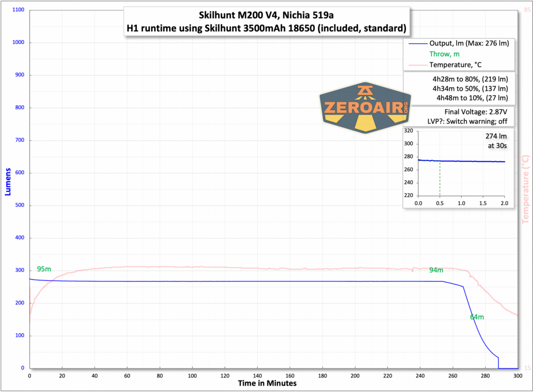Click the ZEROAIR logo watermark

(364, 108)
